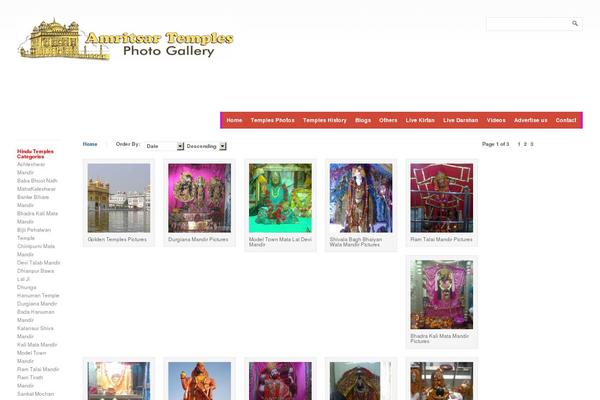This screenshot has height=400, width=600.
Task: Click the Golden Temples Pictures caption
Action: (117, 239)
